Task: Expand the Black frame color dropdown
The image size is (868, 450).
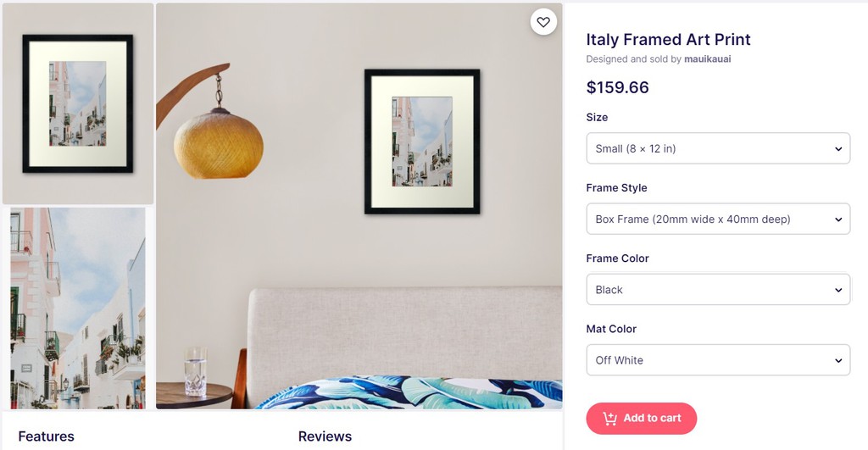Action: pos(718,290)
